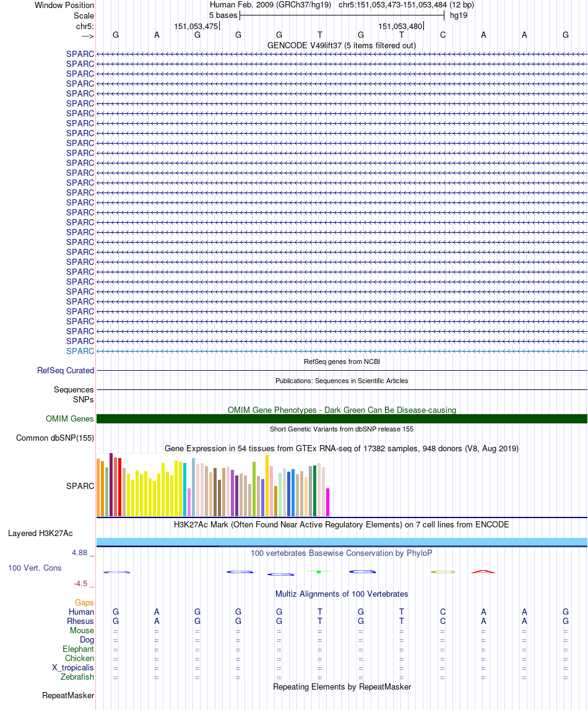Open 100 vertebrates Basewise Conservation by PhyloP title
Screen dimensions: 588x710
click(342, 553)
